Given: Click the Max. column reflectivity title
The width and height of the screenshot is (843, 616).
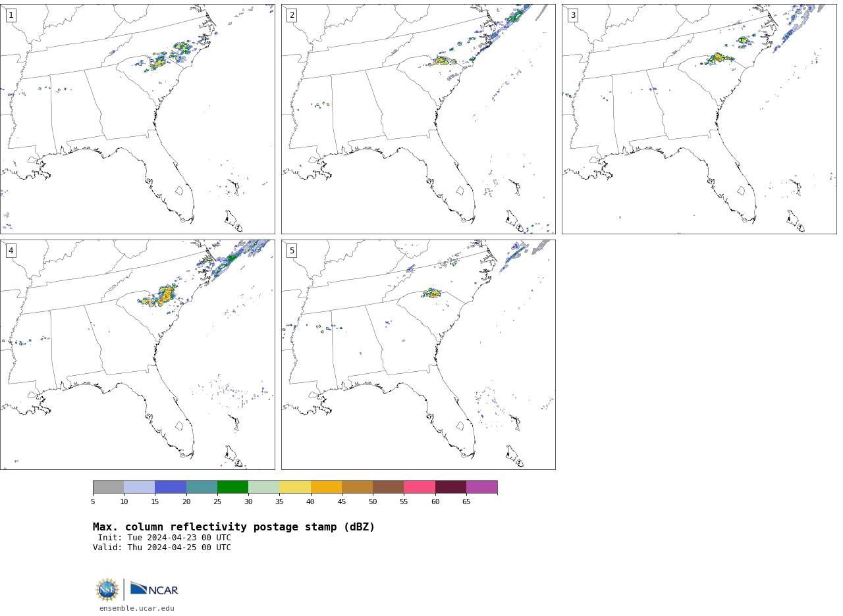Looking at the screenshot, I should coord(234,527).
